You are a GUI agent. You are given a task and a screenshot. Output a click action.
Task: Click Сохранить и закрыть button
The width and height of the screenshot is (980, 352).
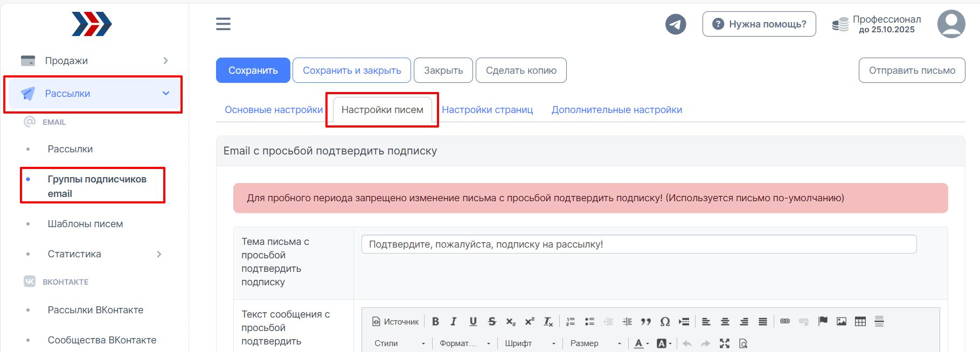352,71
